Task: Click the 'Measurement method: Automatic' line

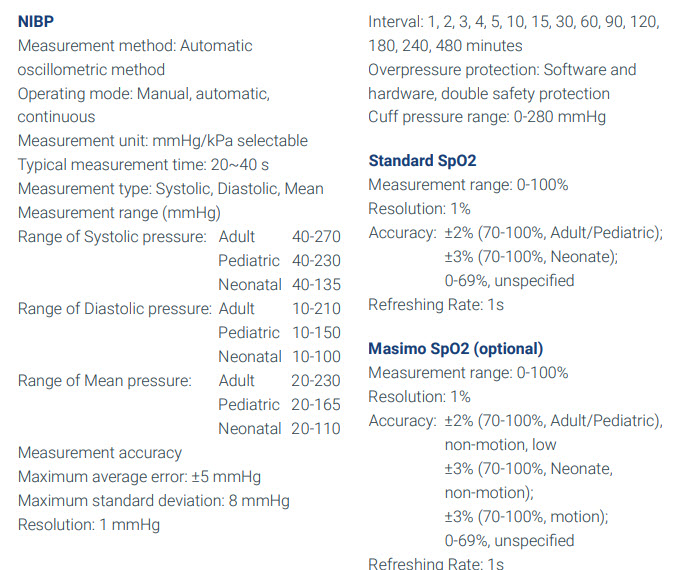Action: point(135,46)
